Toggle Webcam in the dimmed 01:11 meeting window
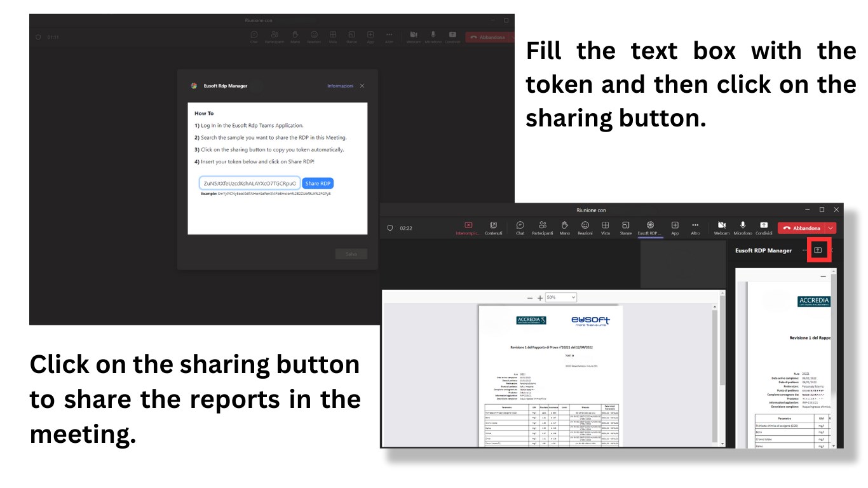 [414, 37]
